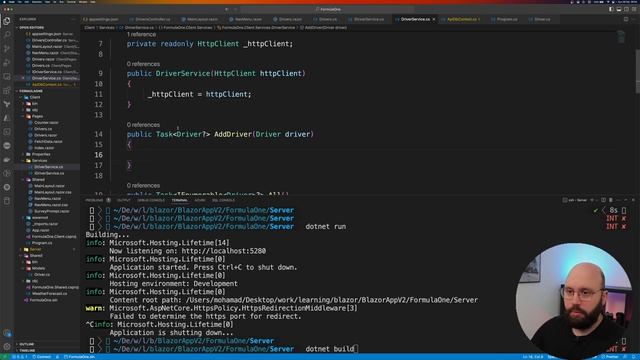Open the Manage gear icon

pos(7,347)
